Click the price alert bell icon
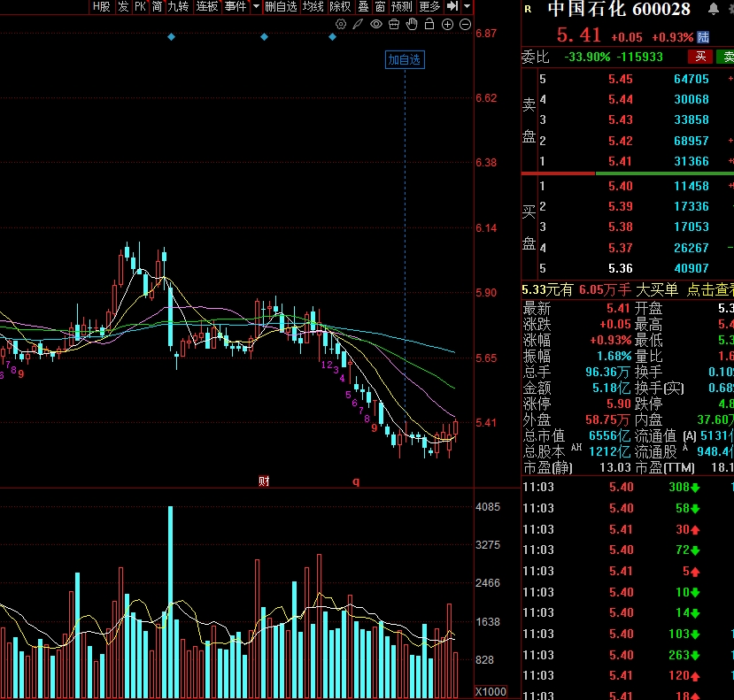This screenshot has height=700, width=734. pyautogui.click(x=714, y=9)
